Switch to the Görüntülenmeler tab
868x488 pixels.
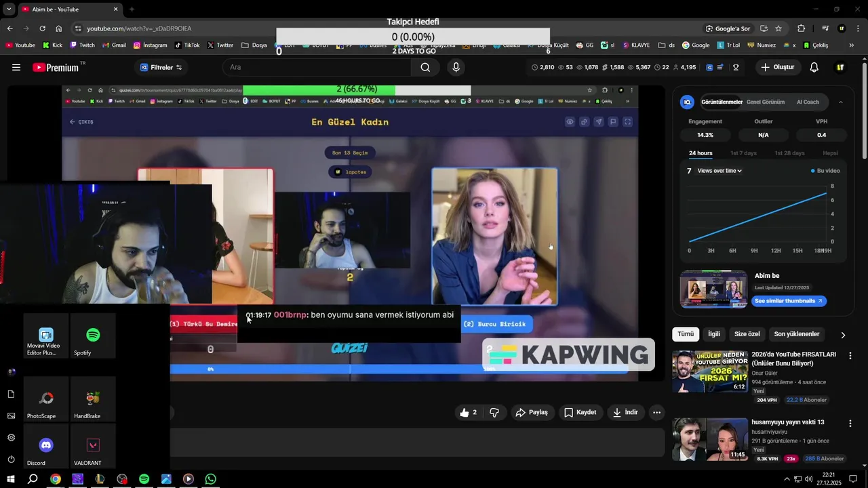(722, 102)
